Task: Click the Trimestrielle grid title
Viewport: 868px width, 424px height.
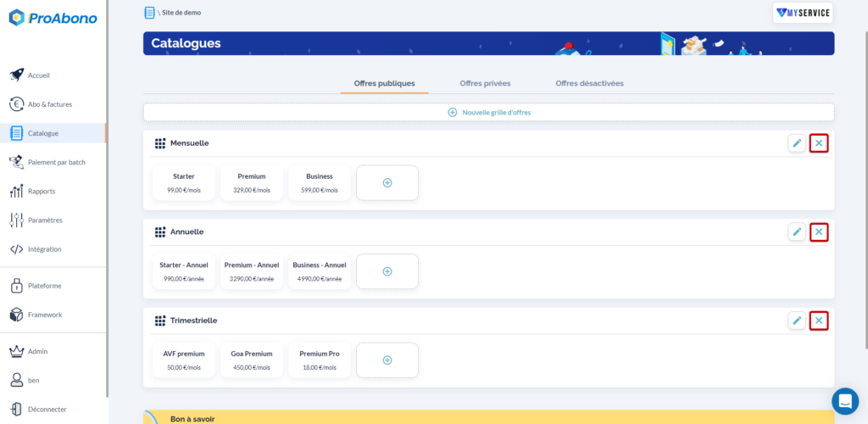Action: click(x=194, y=321)
